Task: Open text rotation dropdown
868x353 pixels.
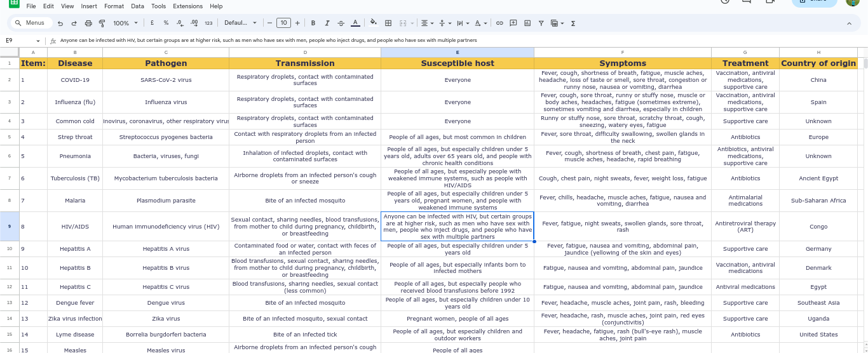Action: (x=481, y=23)
